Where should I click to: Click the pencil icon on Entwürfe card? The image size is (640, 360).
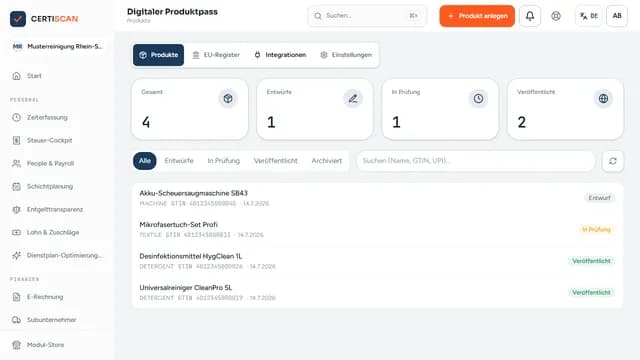353,98
